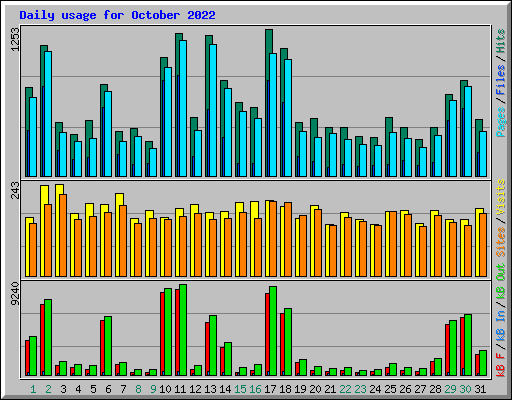Select the red kB F bar for day 6

(102, 348)
